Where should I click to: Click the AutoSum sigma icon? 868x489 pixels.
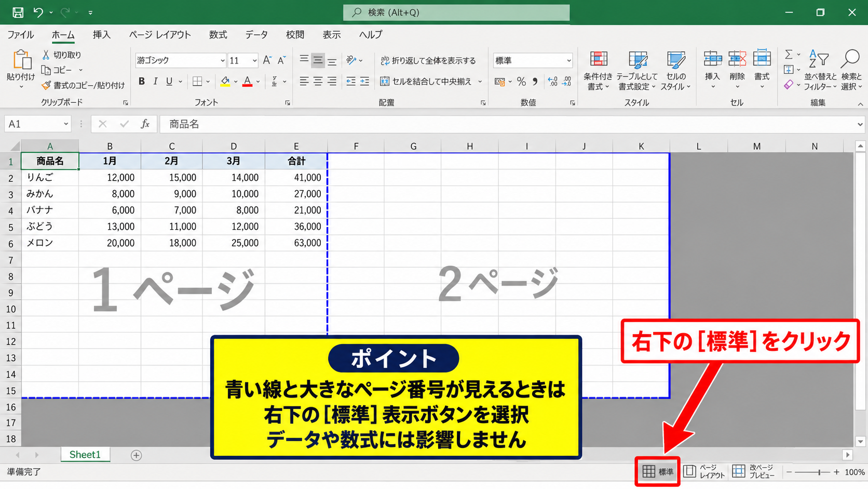(789, 54)
